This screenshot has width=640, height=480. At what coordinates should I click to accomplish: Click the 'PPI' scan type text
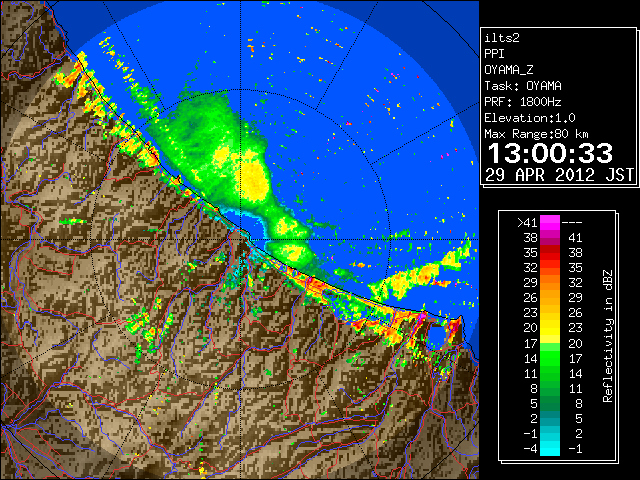[494, 54]
